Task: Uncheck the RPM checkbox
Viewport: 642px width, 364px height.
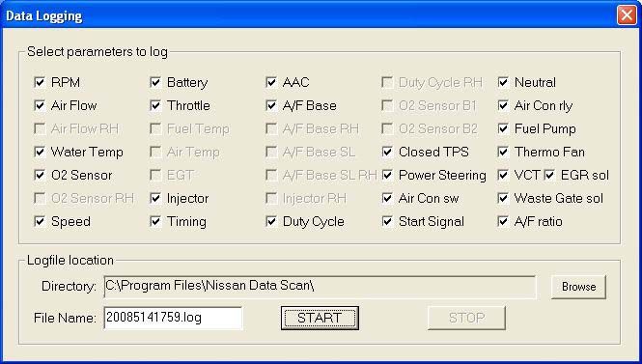Action: tap(40, 82)
